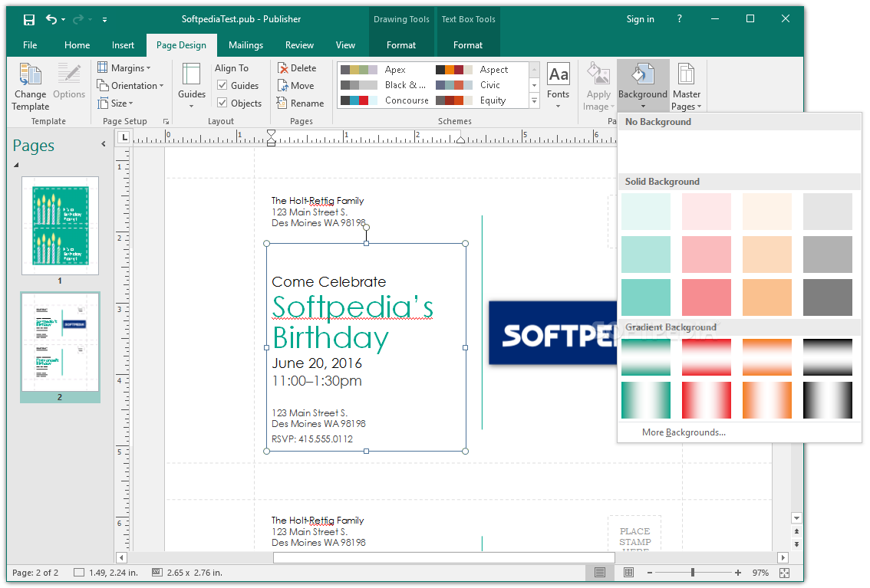This screenshot has height=588, width=870.
Task: Click object position status icon
Action: [x=79, y=573]
